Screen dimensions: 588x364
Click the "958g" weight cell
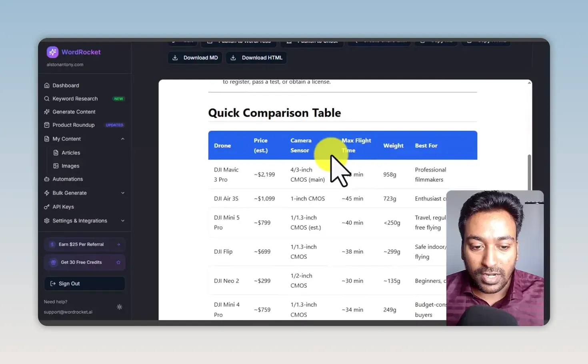pos(390,174)
